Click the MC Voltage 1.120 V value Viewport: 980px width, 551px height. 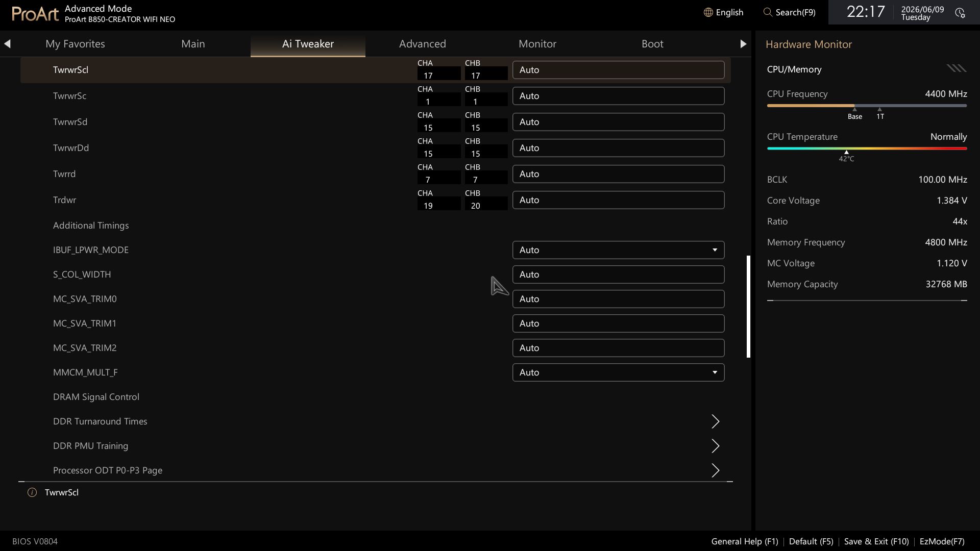(951, 263)
